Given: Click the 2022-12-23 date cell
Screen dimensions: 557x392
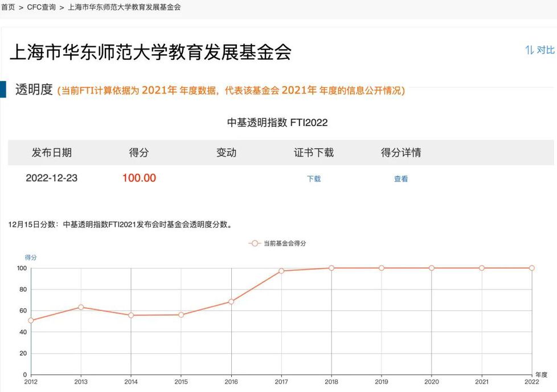Looking at the screenshot, I should point(51,178).
